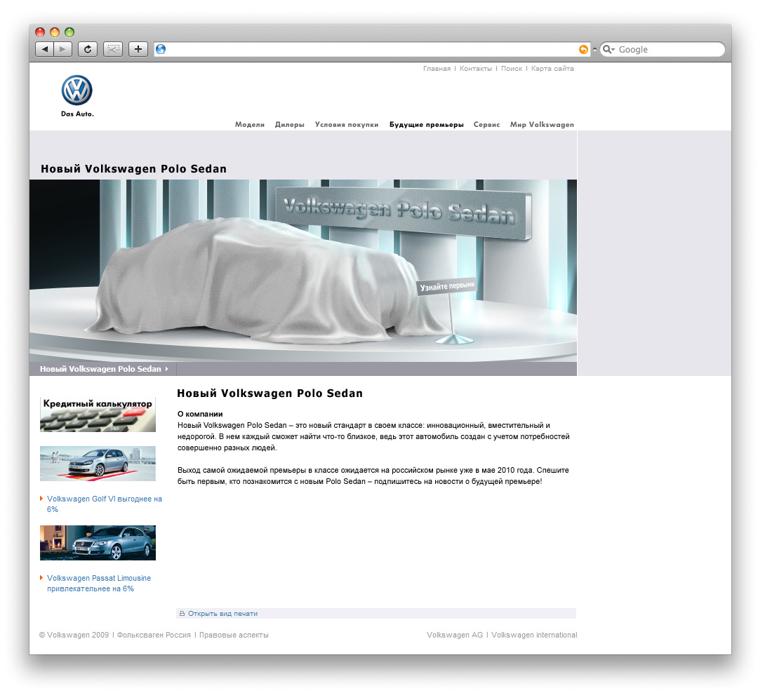This screenshot has width=758, height=700.
Task: Click the report bug icon in the toolbar
Action: click(x=112, y=49)
